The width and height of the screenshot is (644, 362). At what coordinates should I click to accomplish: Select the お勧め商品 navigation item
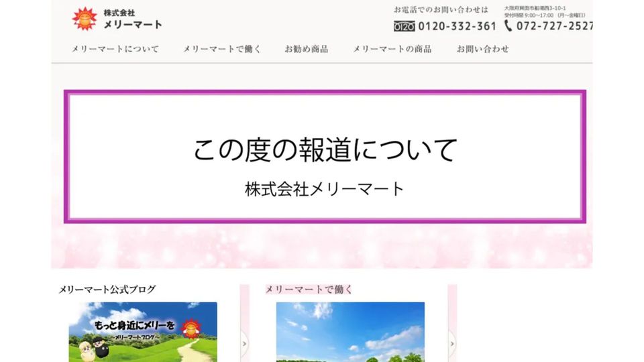point(307,49)
